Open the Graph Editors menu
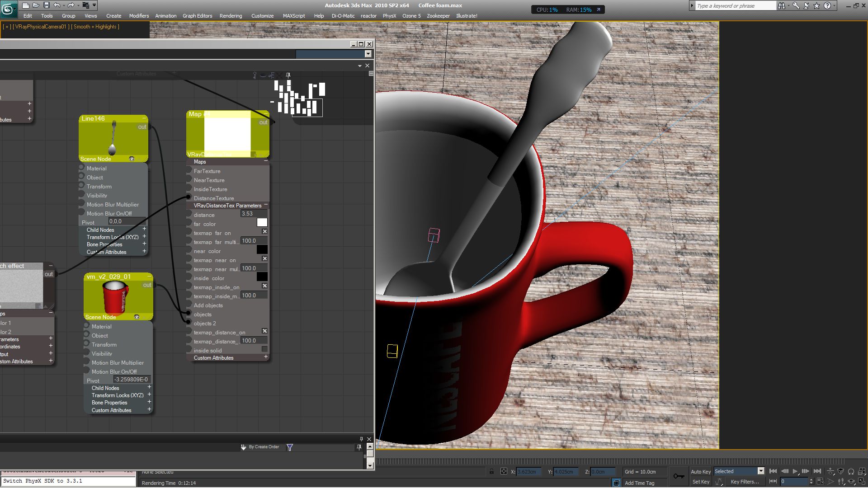868x488 pixels. pyautogui.click(x=197, y=16)
